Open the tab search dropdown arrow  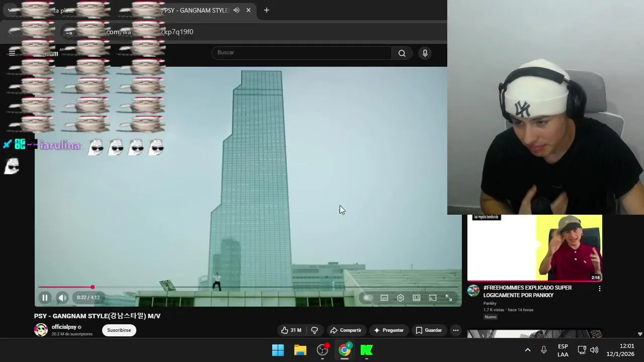click(x=9, y=10)
